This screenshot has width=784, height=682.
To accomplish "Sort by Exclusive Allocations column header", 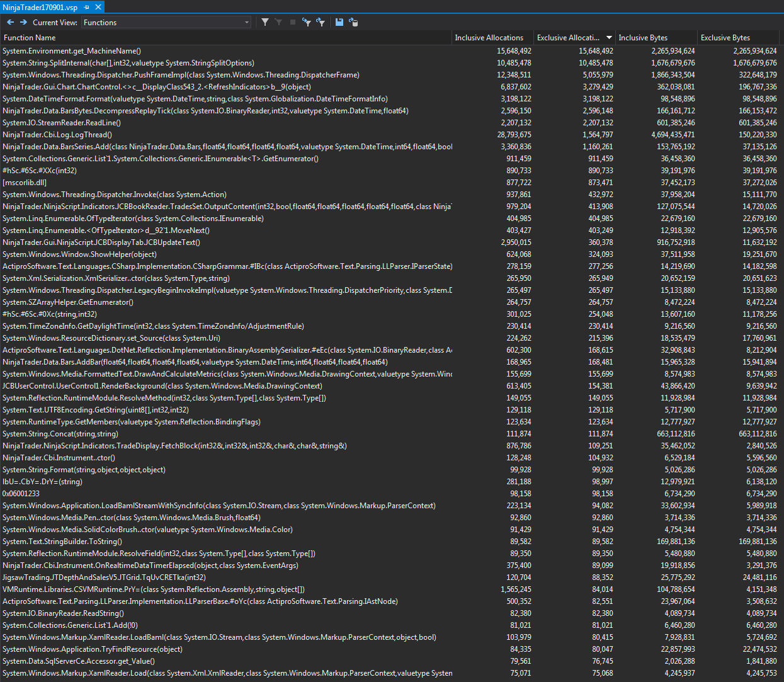I will pos(574,38).
